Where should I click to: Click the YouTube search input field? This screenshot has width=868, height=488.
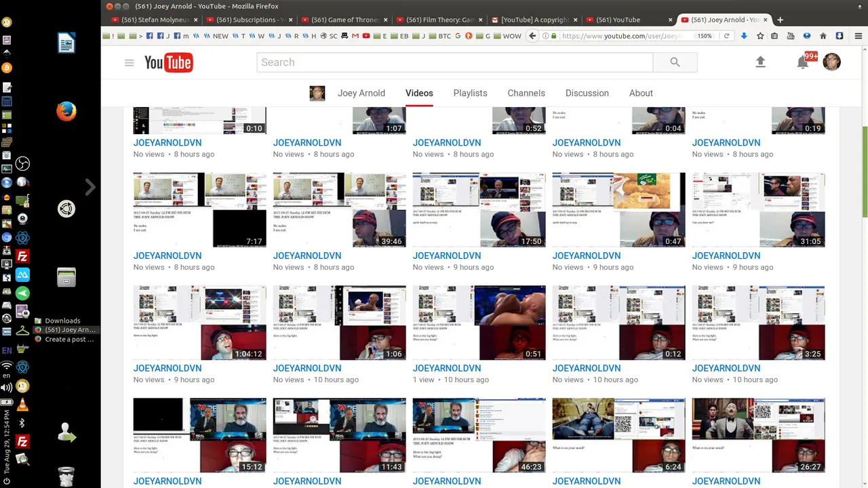[x=454, y=62]
